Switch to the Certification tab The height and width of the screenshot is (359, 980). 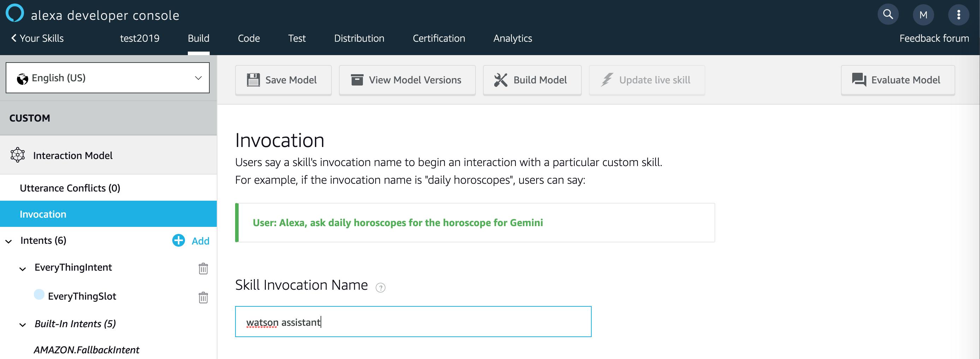tap(439, 38)
